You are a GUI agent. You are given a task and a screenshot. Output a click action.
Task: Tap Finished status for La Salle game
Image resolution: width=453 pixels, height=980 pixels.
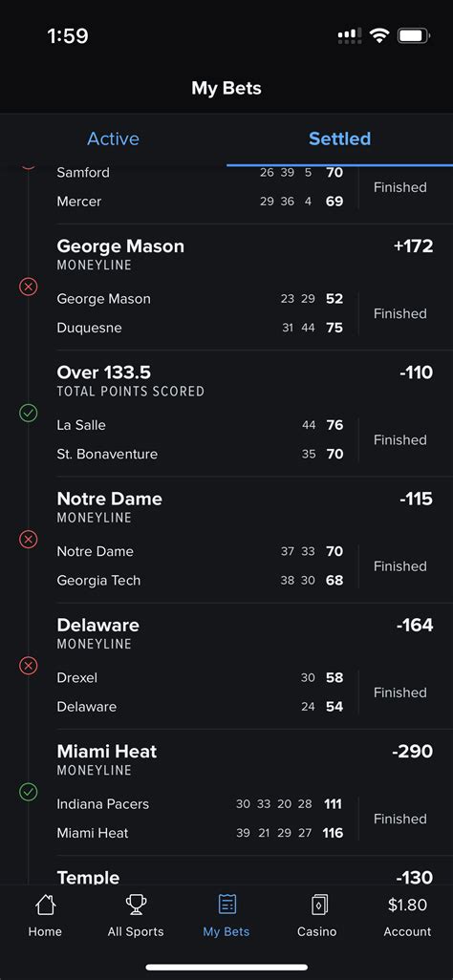tap(399, 440)
